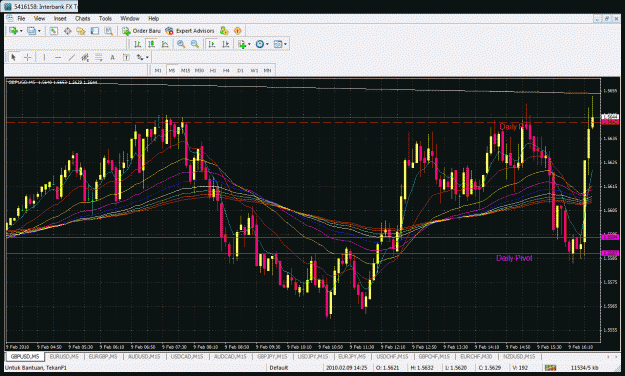This screenshot has width=625, height=376.
Task: Pick the Fibonacci retracement tool
Action: (x=98, y=57)
